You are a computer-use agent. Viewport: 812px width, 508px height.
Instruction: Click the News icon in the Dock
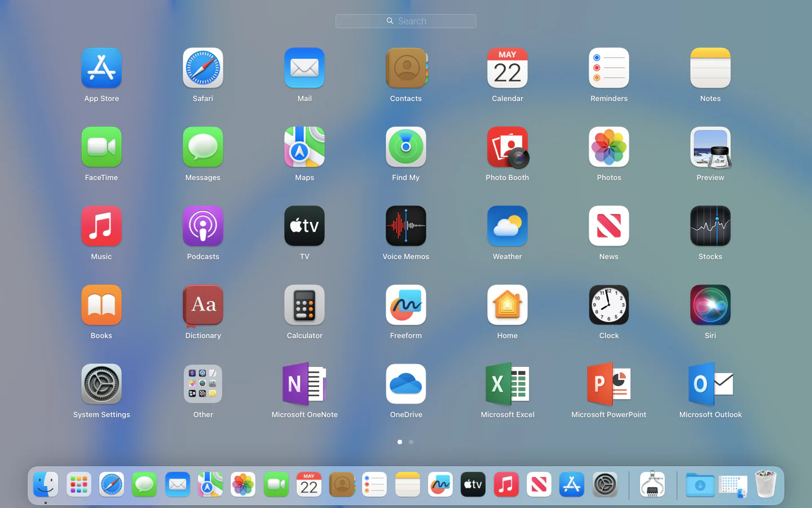pyautogui.click(x=539, y=485)
